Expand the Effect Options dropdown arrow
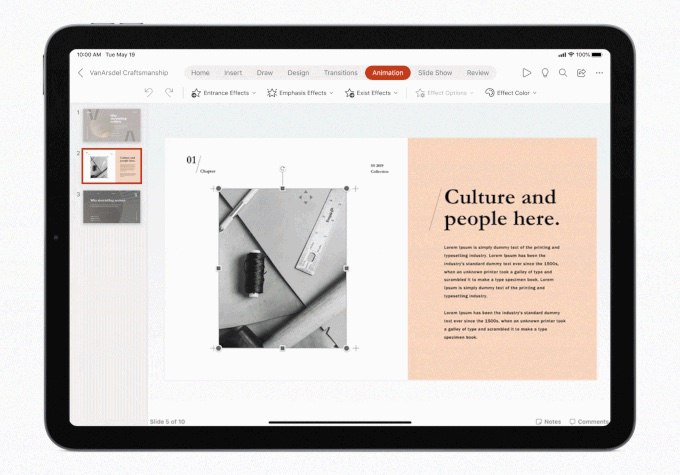The image size is (680, 475). click(x=472, y=93)
